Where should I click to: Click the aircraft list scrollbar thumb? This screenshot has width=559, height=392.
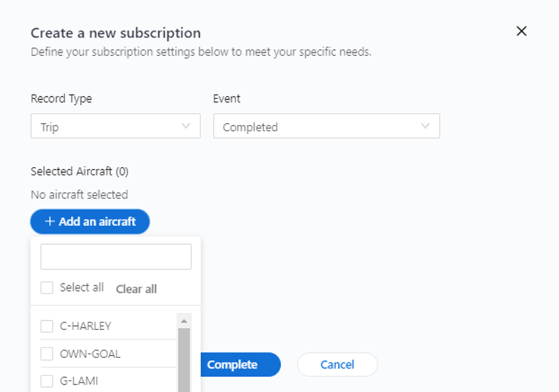[x=184, y=359]
